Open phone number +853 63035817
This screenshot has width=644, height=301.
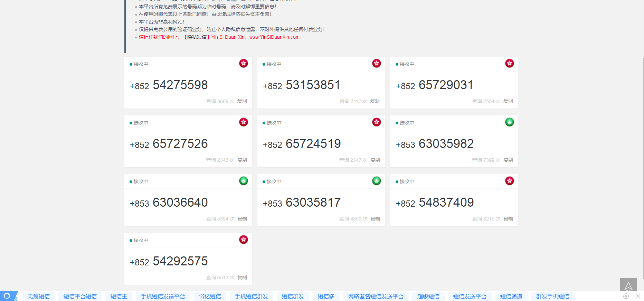pyautogui.click(x=302, y=203)
